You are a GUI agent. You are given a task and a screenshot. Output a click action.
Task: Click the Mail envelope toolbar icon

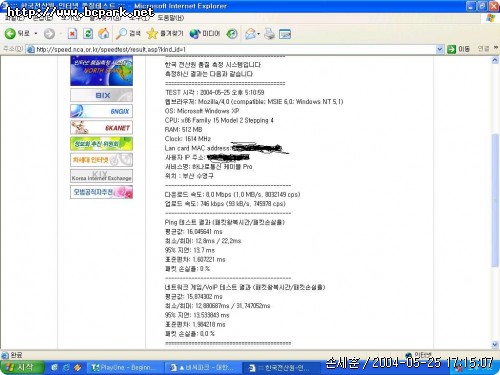coord(250,33)
